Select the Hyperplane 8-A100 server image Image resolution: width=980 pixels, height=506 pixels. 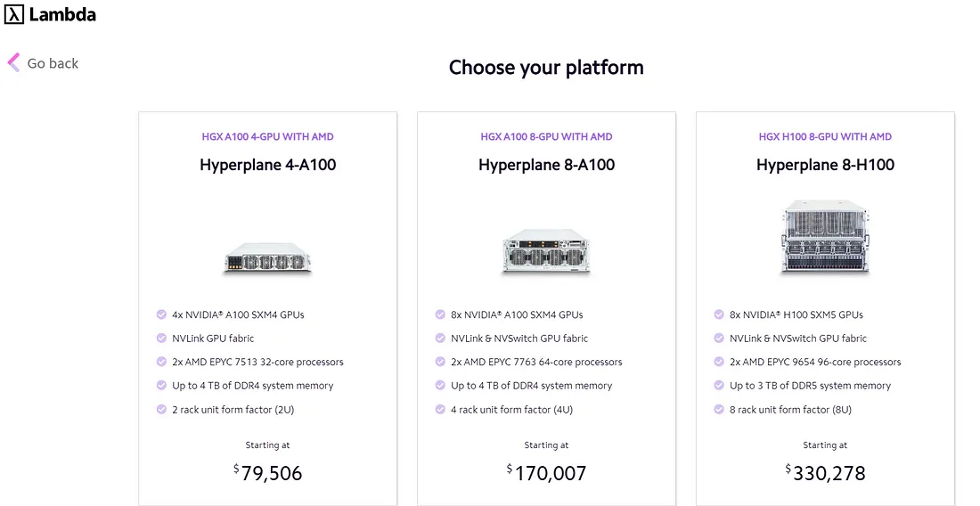pos(546,250)
